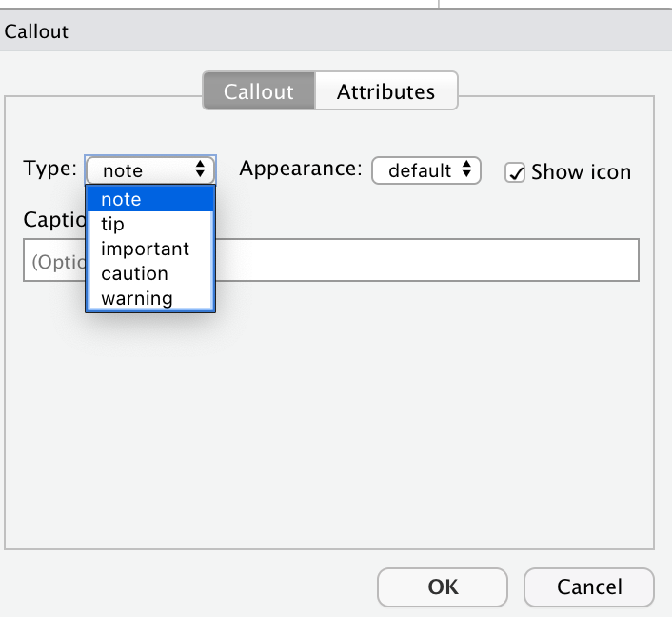This screenshot has width=672, height=617.
Task: Collapse the Type dropdown showing 'note'
Action: tap(143, 170)
